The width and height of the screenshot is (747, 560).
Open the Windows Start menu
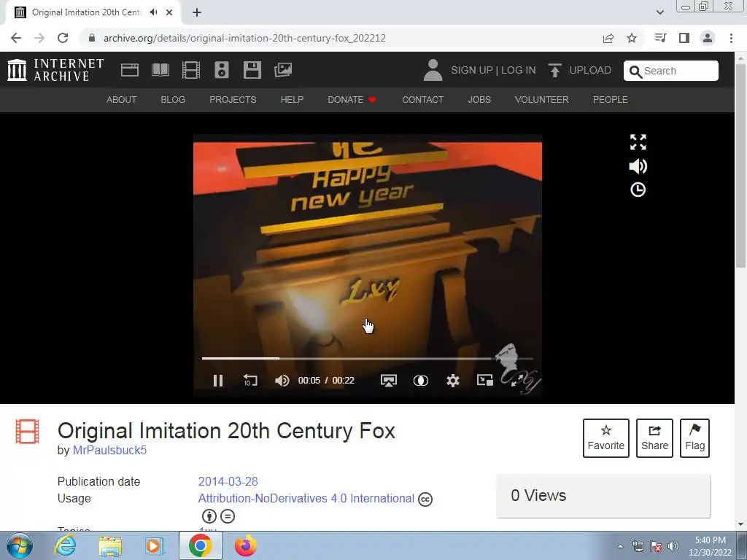[x=19, y=545]
